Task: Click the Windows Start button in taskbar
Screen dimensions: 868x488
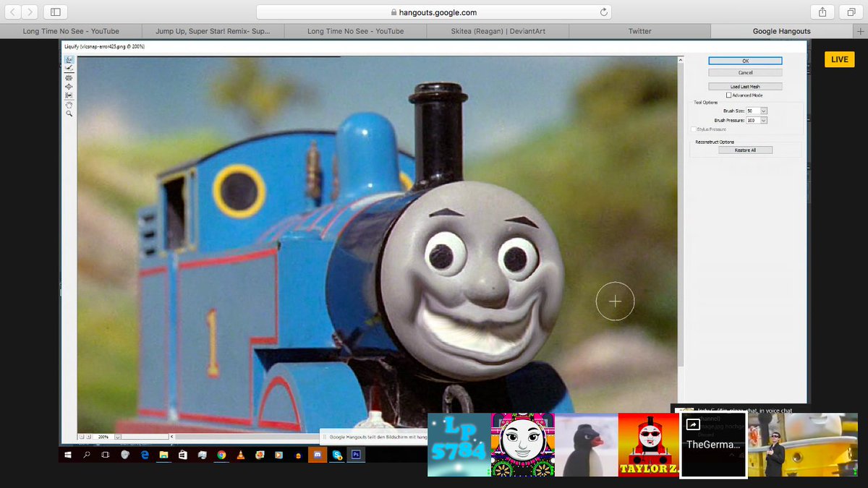Action: click(x=68, y=455)
